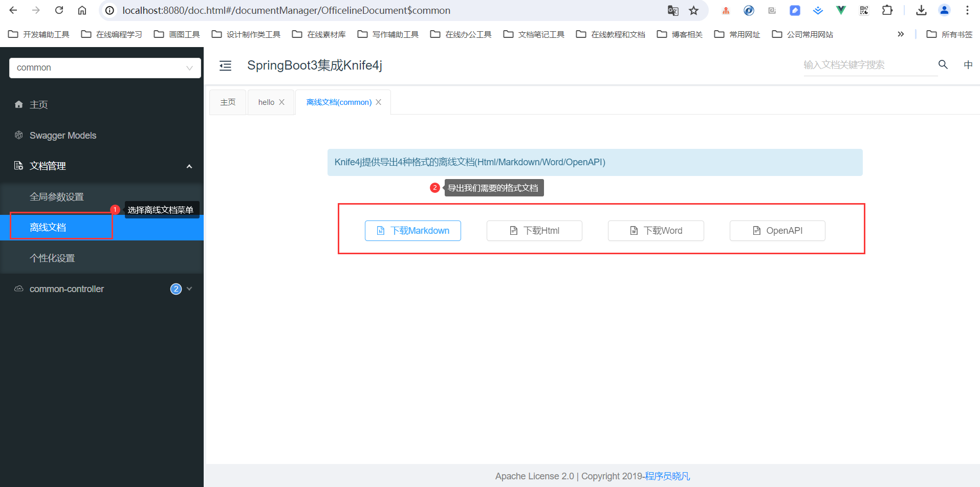Open 个性化设置 menu item
The width and height of the screenshot is (980, 487).
click(x=102, y=258)
